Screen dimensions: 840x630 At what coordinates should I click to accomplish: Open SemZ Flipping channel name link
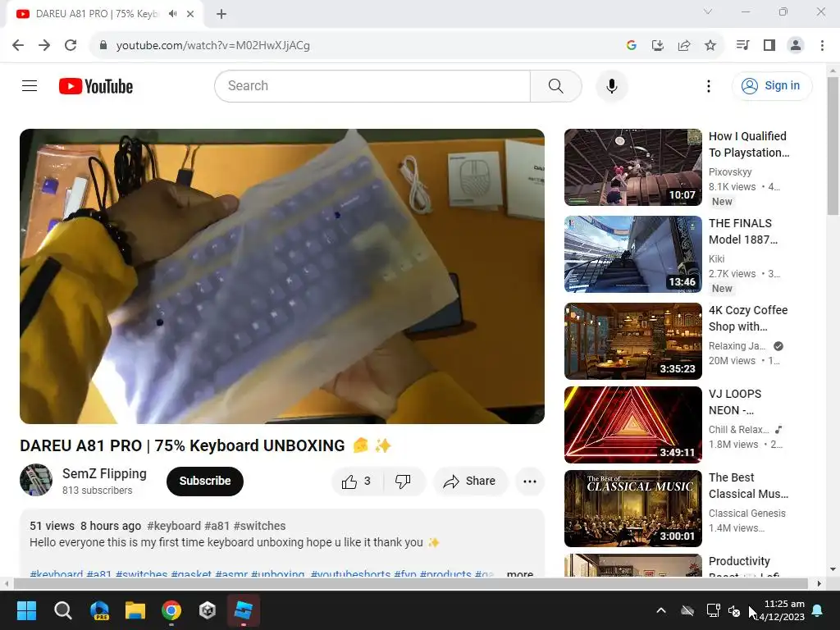tap(104, 473)
